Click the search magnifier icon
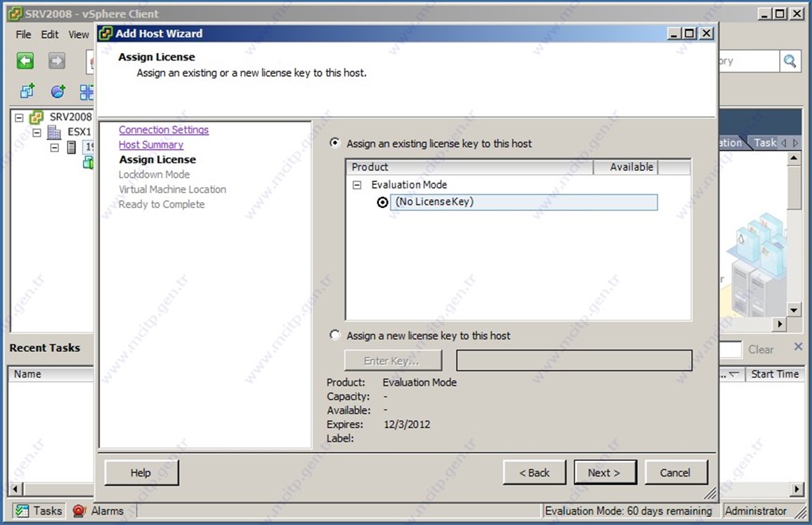 tap(790, 61)
